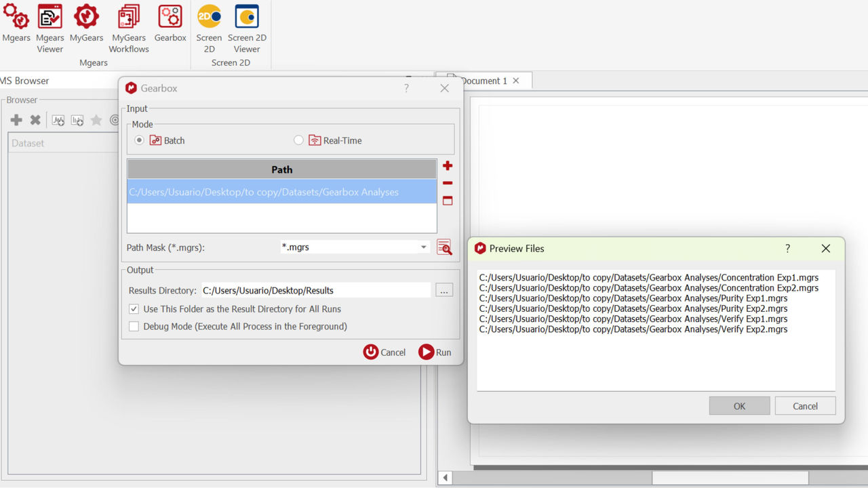Image resolution: width=868 pixels, height=488 pixels.
Task: Select the Batch mode radio button
Action: [x=140, y=140]
